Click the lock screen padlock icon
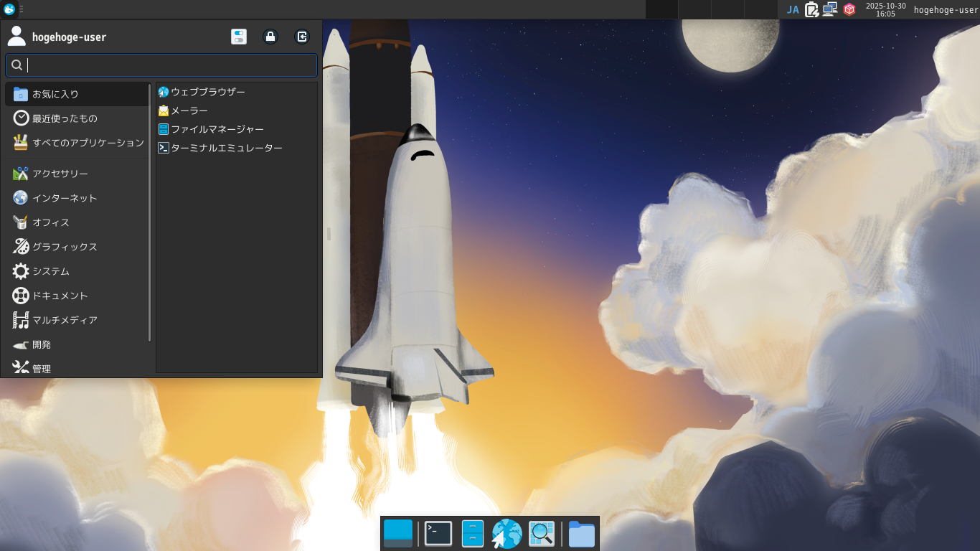This screenshot has width=980, height=551. click(270, 37)
